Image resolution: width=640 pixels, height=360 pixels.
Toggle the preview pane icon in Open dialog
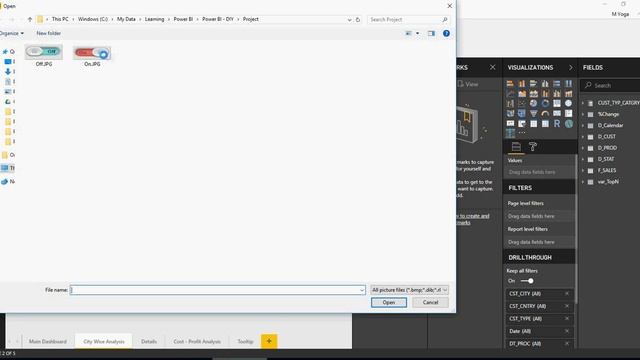tap(431, 33)
